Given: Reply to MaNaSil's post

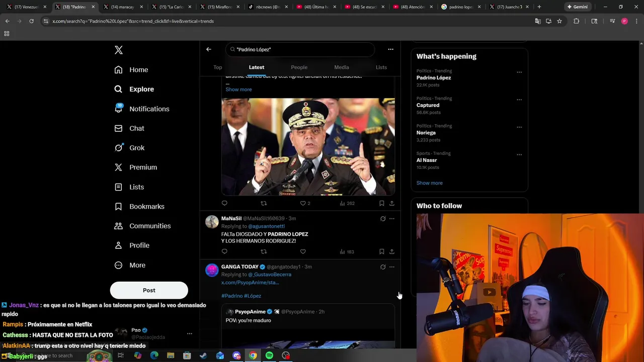Looking at the screenshot, I should [224, 251].
